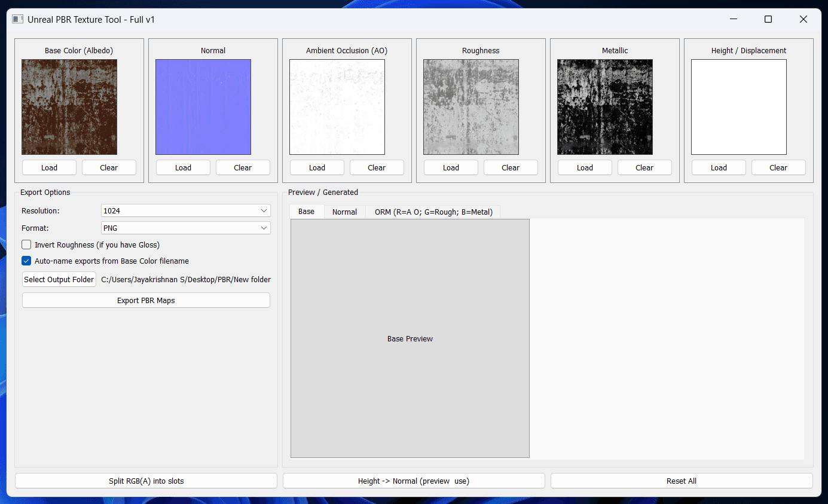Select the blank Height / Displacement thumbnail

pos(739,107)
